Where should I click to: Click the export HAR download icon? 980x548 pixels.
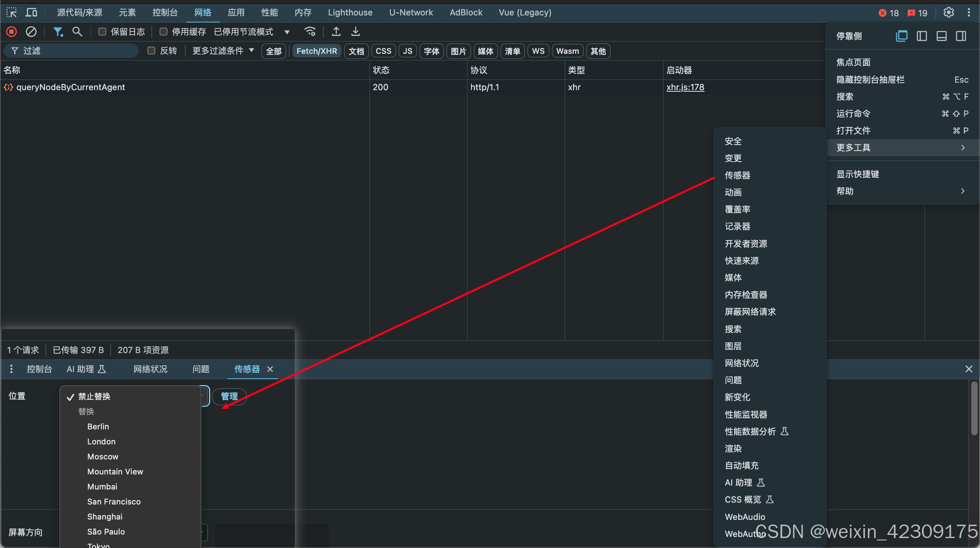coord(356,32)
